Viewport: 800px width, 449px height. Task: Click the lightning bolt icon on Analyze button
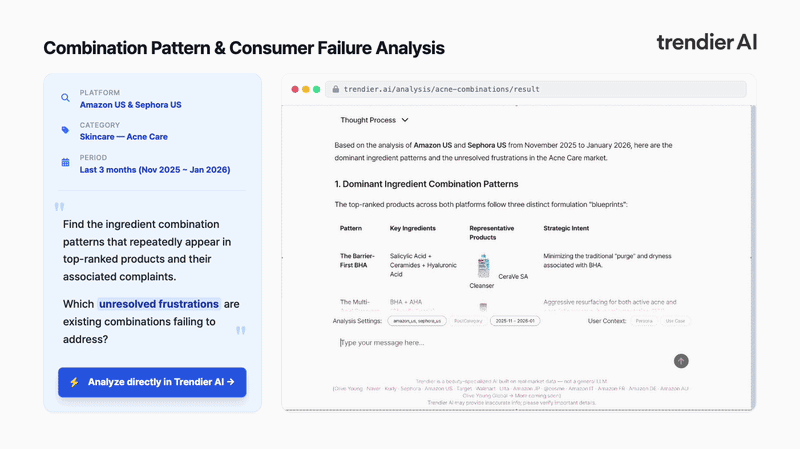coord(74,382)
